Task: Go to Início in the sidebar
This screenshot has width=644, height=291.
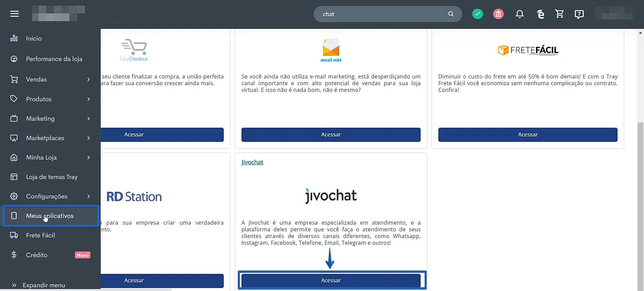Action: pyautogui.click(x=50, y=38)
